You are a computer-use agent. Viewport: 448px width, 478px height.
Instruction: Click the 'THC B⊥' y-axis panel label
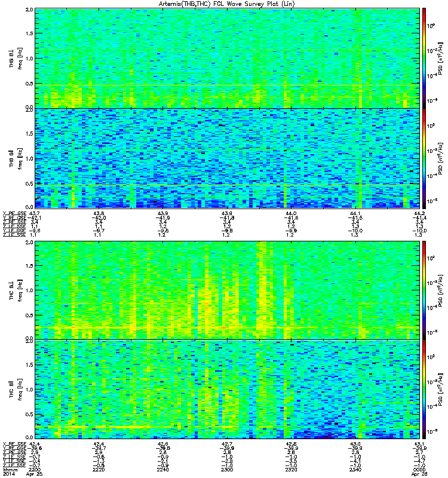click(11, 290)
